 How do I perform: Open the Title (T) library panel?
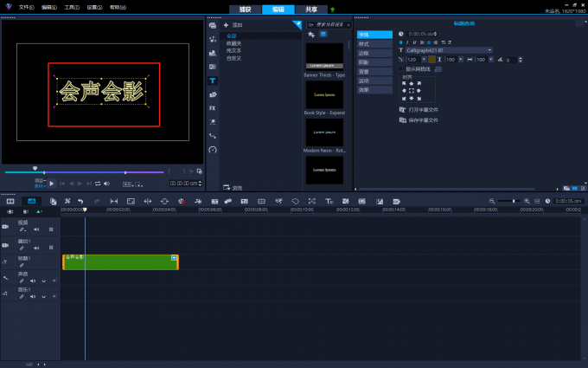(213, 81)
